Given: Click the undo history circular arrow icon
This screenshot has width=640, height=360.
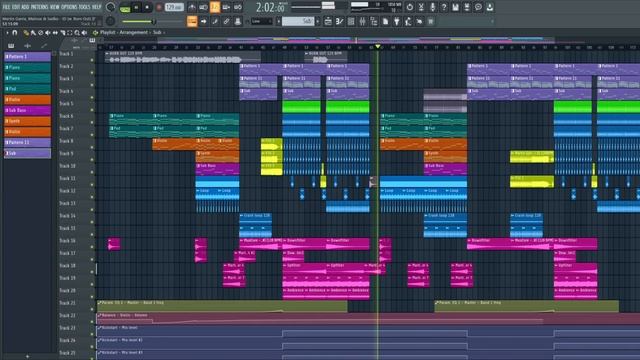Looking at the screenshot, I should [409, 7].
